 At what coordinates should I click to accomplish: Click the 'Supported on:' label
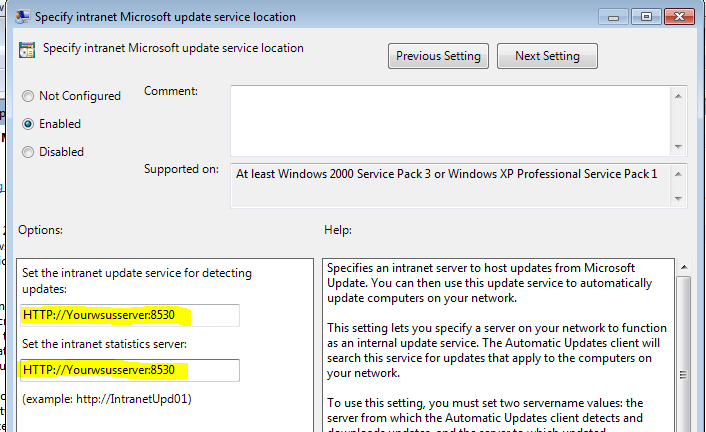click(181, 169)
